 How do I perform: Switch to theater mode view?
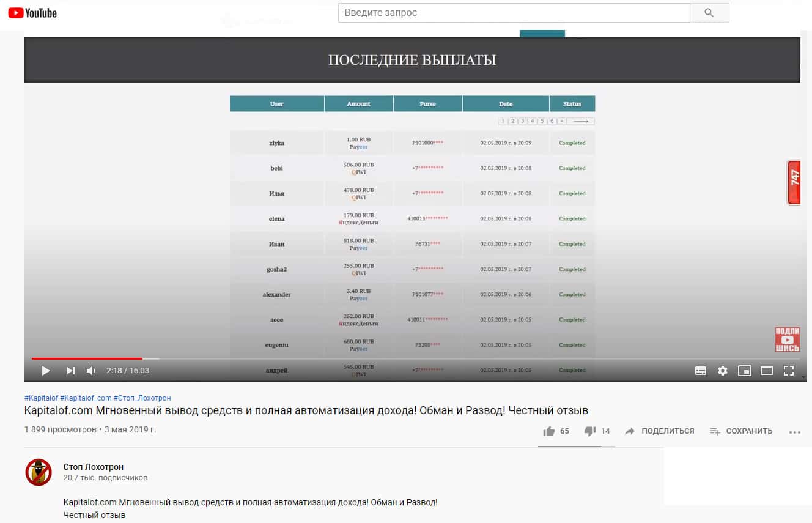[x=766, y=371]
